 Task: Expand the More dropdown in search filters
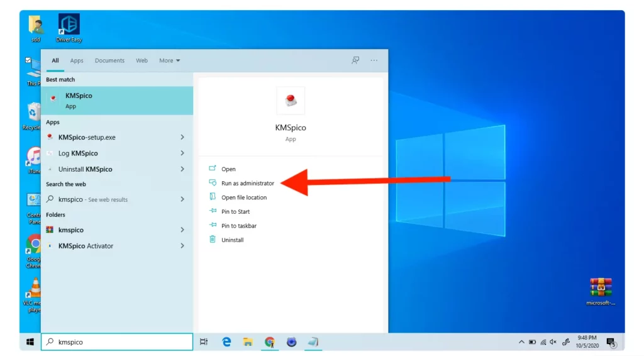(170, 60)
